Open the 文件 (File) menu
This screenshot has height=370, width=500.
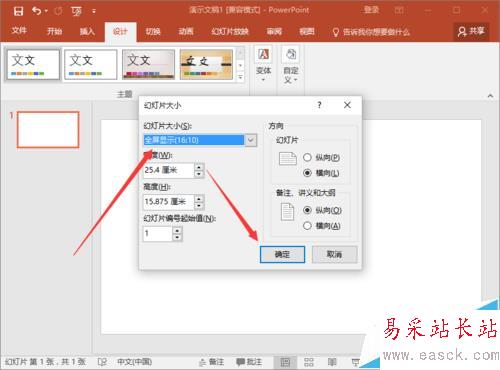[x=19, y=31]
